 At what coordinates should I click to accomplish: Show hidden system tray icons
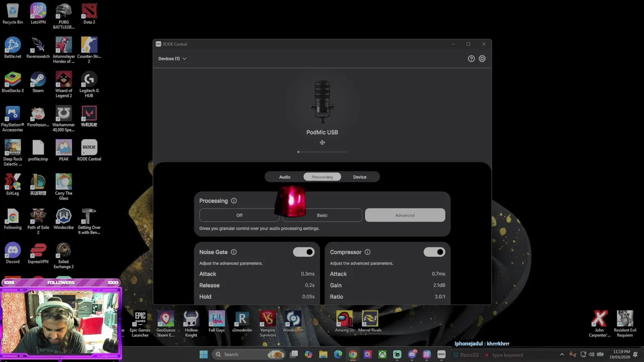562,354
